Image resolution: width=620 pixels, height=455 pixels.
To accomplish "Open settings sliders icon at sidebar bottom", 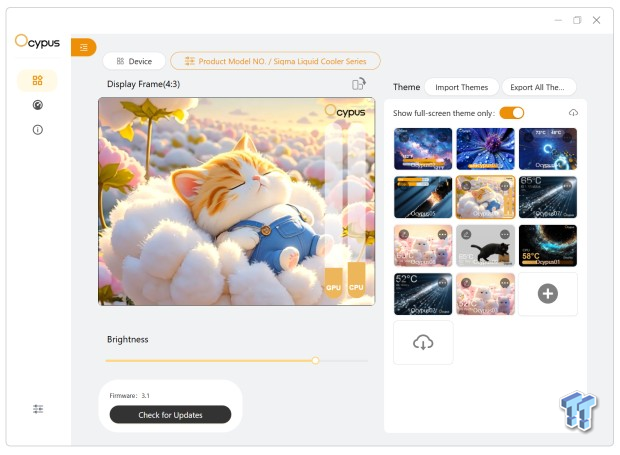I will [38, 409].
